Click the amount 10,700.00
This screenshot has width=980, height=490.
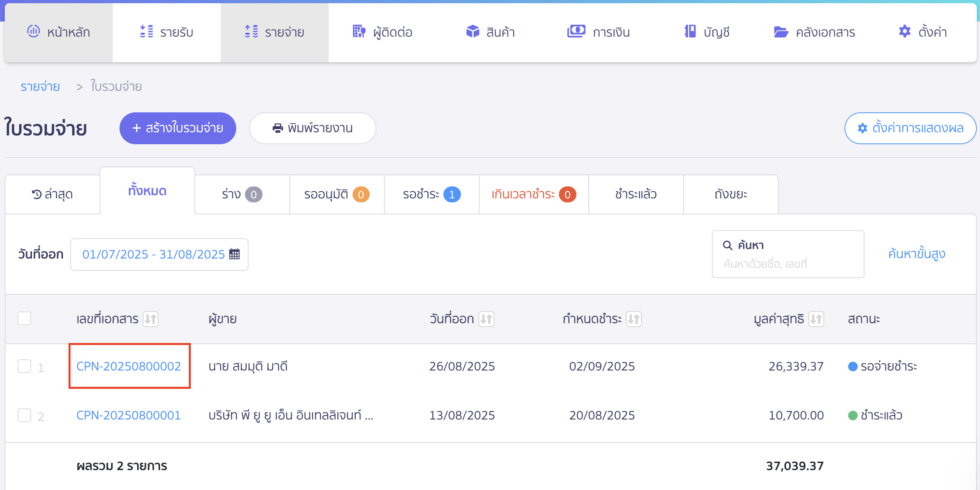pyautogui.click(x=796, y=415)
